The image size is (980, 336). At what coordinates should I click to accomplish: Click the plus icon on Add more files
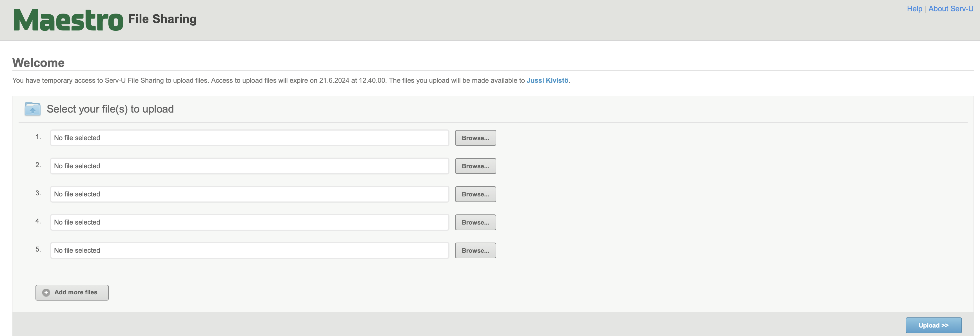point(46,292)
